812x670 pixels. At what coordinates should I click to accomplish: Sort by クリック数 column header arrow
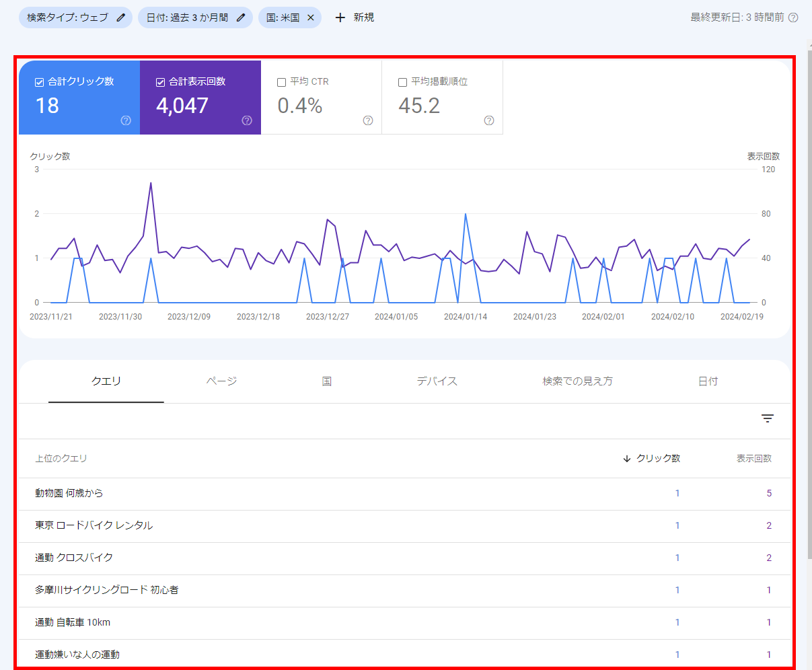tap(627, 458)
